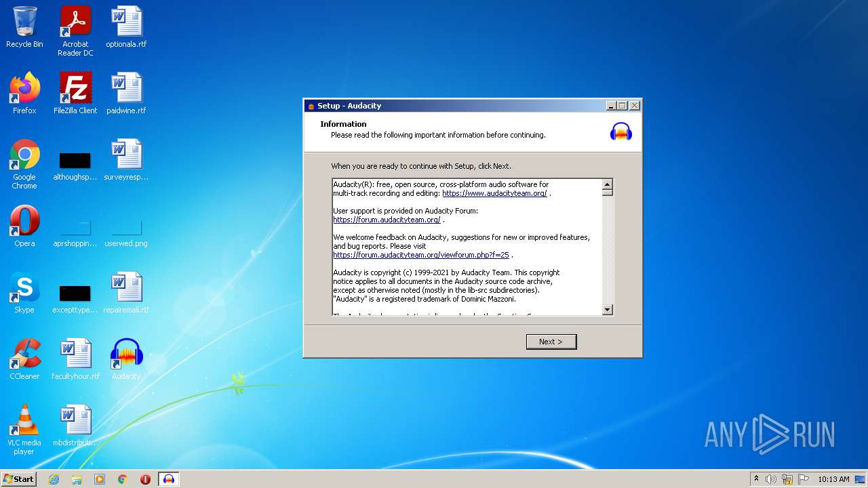Screen dimensions: 868x488
Task: Select the Firefox desktop shortcut
Action: coord(24,94)
